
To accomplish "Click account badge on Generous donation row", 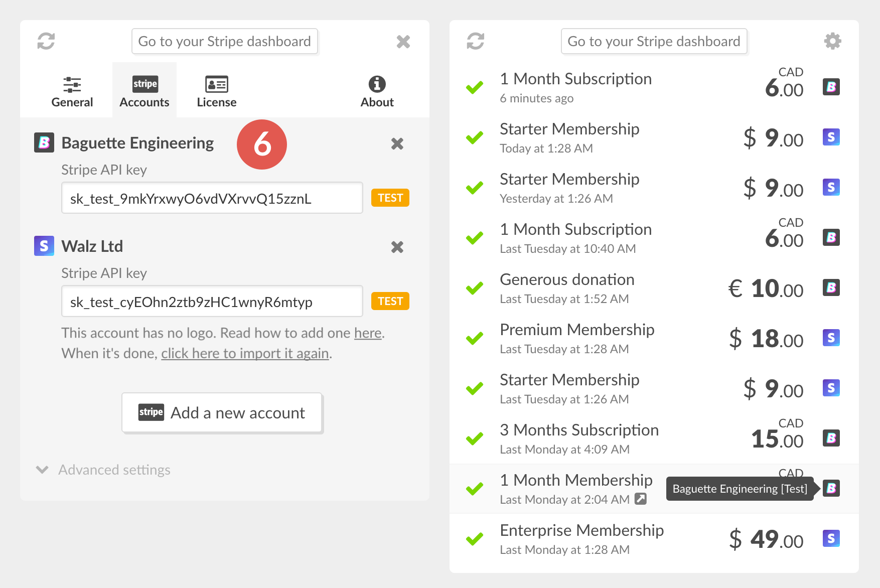I will coord(831,287).
